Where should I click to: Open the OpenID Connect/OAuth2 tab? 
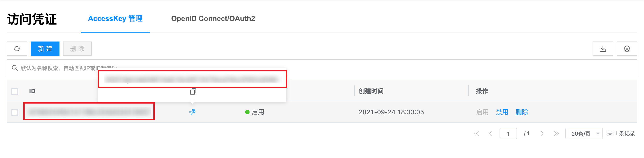point(213,19)
